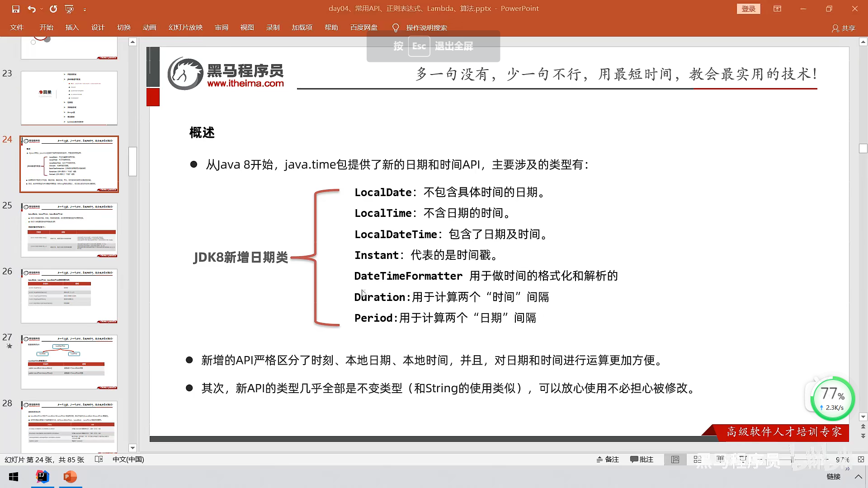Click the Normal view icon in status bar
This screenshot has width=868, height=488.
tap(675, 460)
